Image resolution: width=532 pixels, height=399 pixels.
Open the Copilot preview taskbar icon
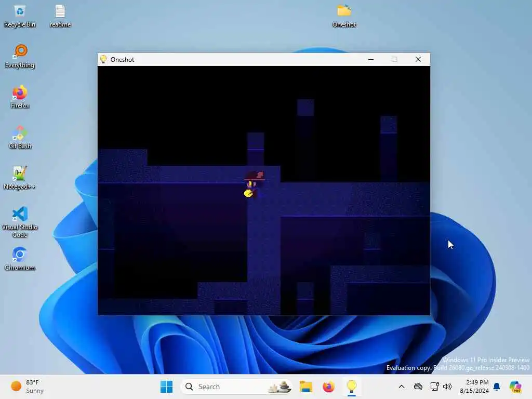point(515,387)
